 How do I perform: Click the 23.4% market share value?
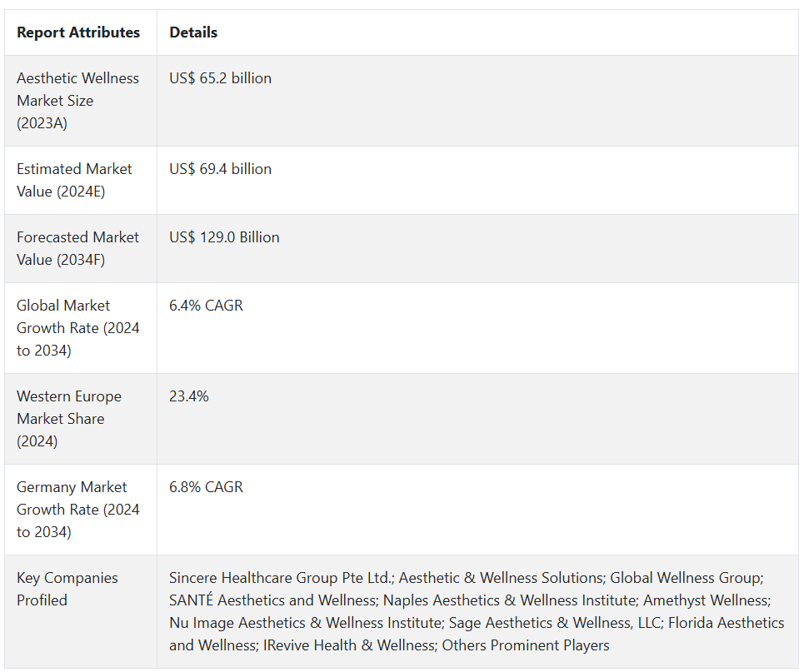189,396
